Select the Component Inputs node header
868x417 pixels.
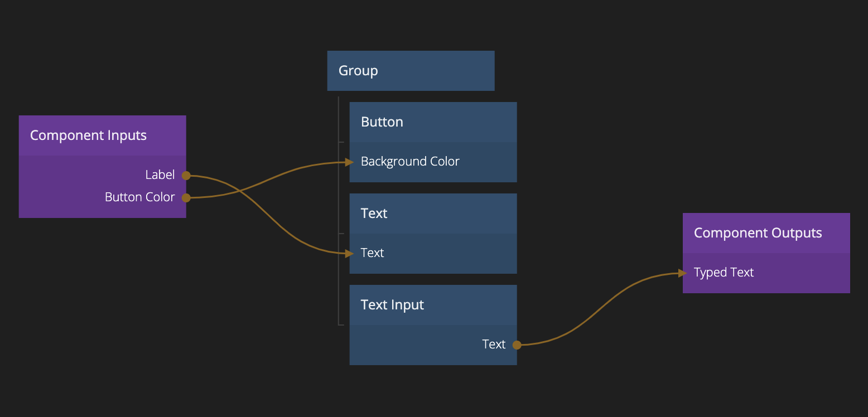pyautogui.click(x=102, y=135)
